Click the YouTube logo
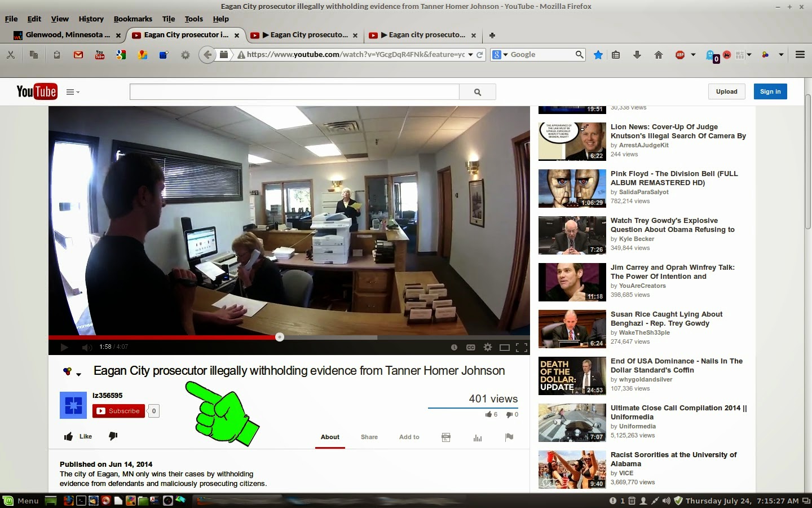 37,91
